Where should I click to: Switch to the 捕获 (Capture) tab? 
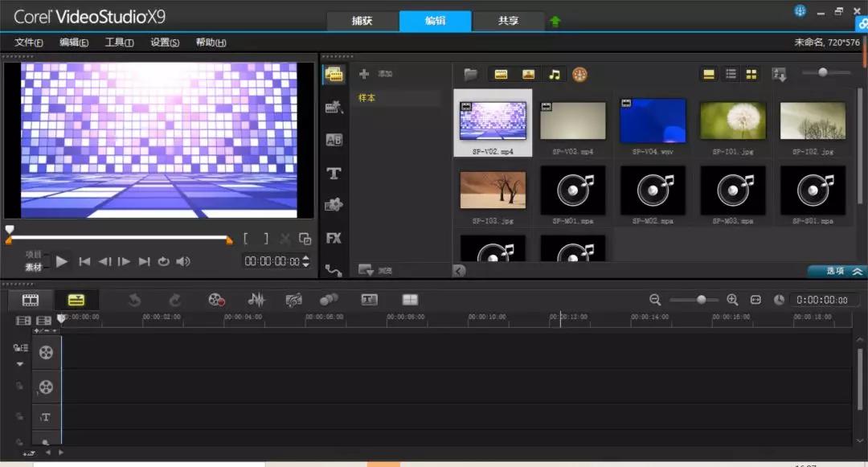[x=362, y=21]
